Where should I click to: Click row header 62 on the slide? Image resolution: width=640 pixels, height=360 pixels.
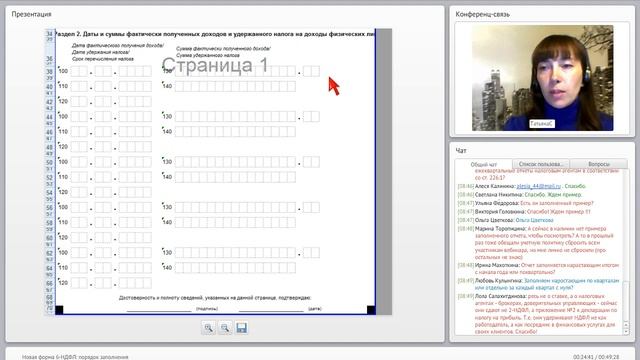pyautogui.click(x=49, y=253)
